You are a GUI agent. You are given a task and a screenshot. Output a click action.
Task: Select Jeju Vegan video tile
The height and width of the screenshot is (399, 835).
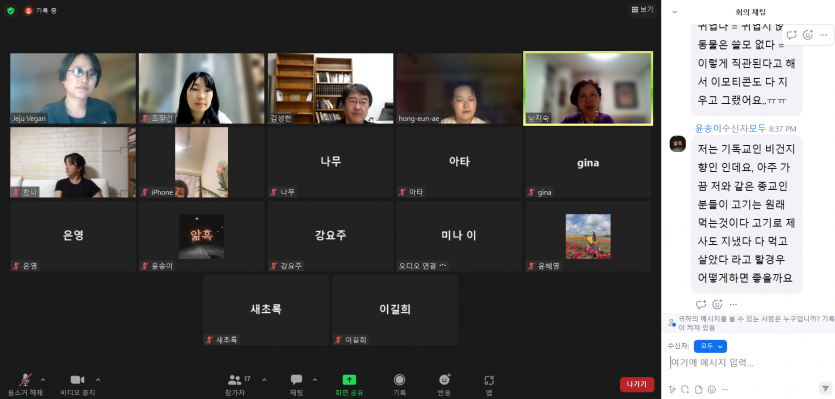click(73, 88)
